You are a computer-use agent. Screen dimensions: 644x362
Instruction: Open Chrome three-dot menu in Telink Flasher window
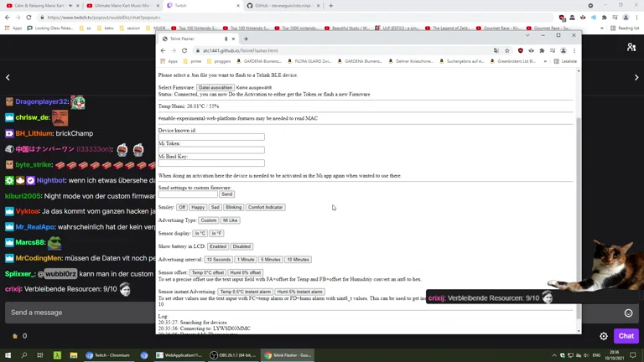pos(574,50)
